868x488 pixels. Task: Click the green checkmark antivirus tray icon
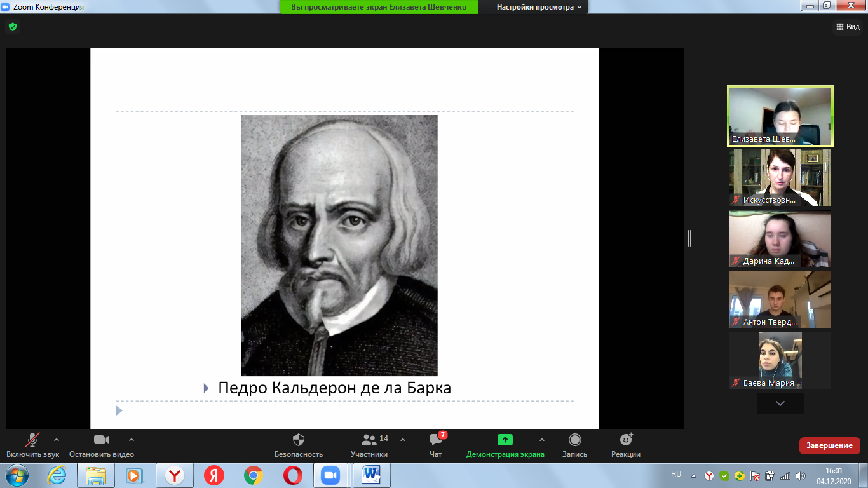(724, 475)
